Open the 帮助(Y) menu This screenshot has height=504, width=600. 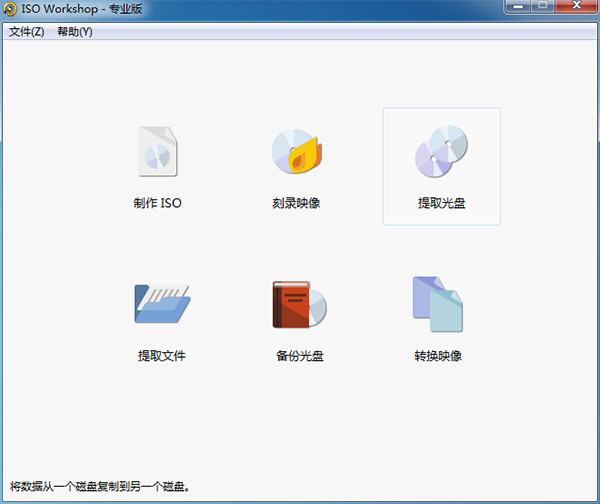pos(75,31)
